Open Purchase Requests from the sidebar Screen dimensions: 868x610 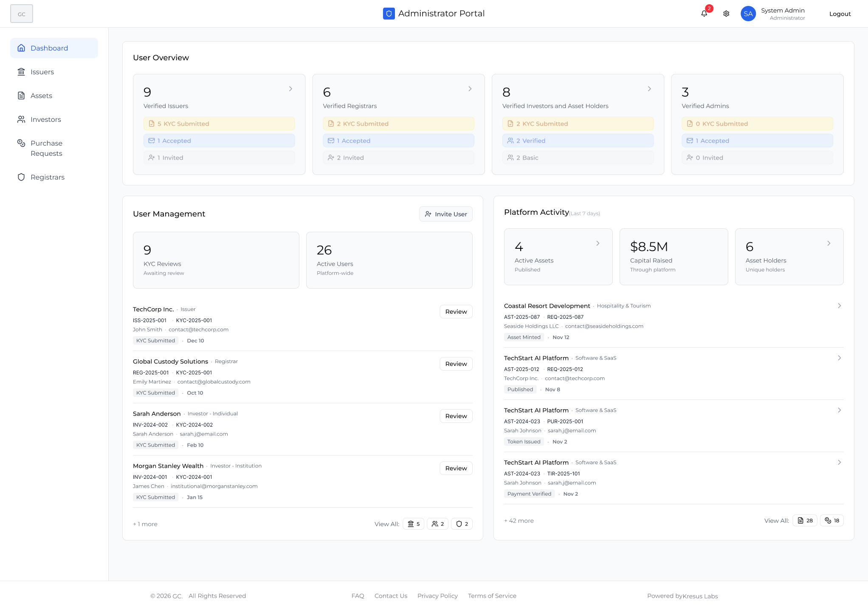pyautogui.click(x=46, y=148)
